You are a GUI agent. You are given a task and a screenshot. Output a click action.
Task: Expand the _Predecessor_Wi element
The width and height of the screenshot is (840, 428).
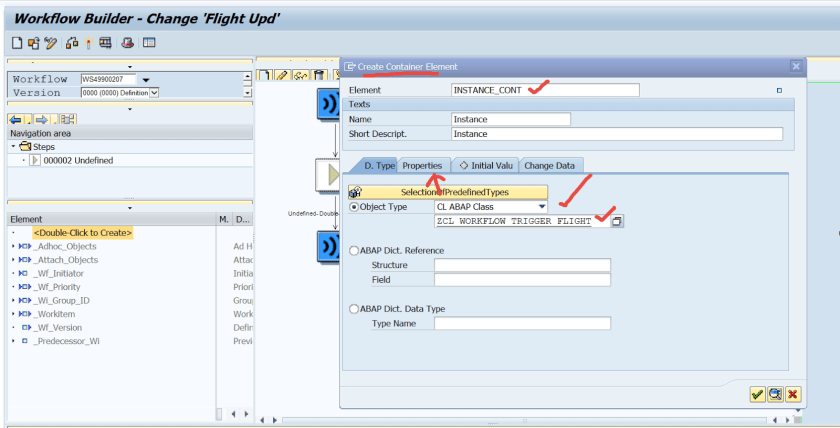tap(13, 341)
